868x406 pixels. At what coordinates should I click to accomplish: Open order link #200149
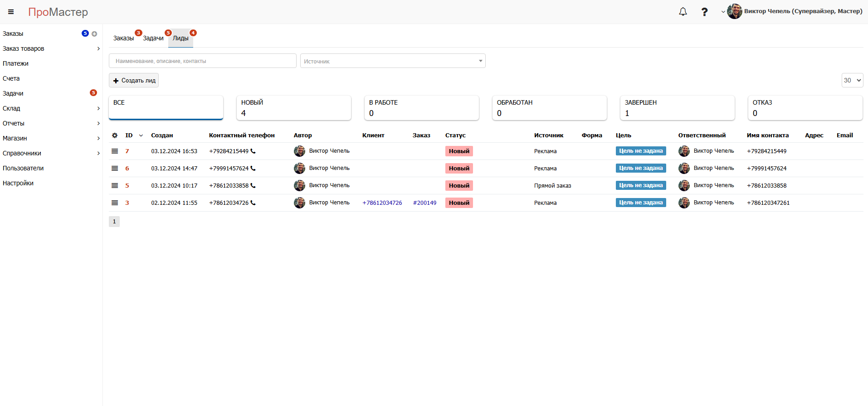click(424, 203)
